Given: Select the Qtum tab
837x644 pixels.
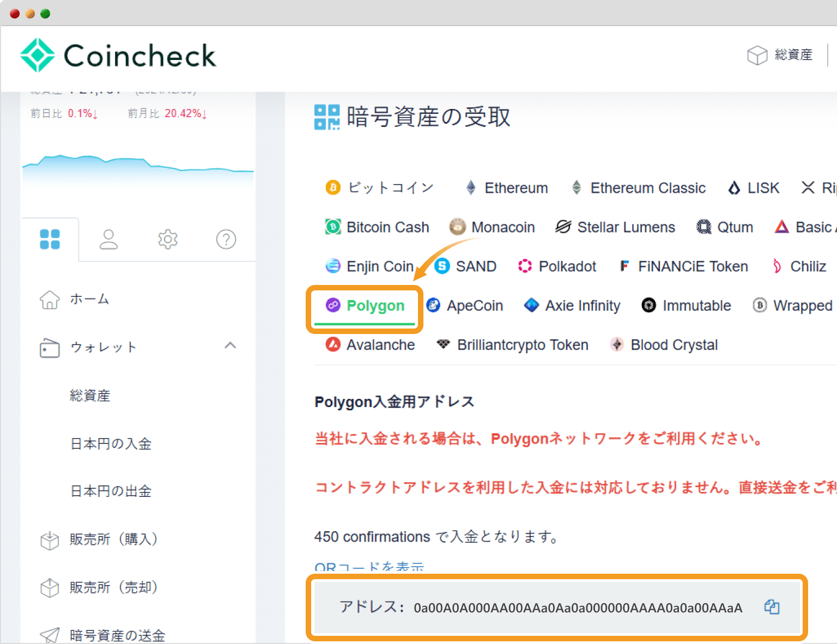Looking at the screenshot, I should (725, 227).
